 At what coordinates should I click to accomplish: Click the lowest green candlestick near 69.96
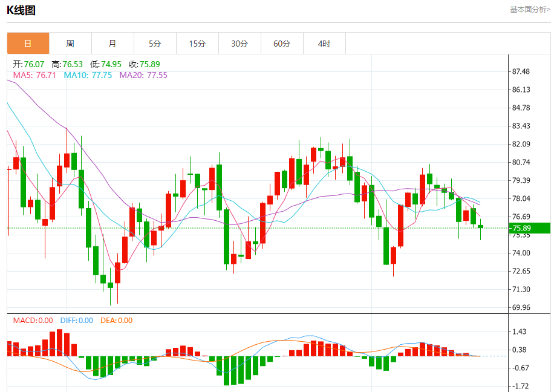click(x=110, y=286)
